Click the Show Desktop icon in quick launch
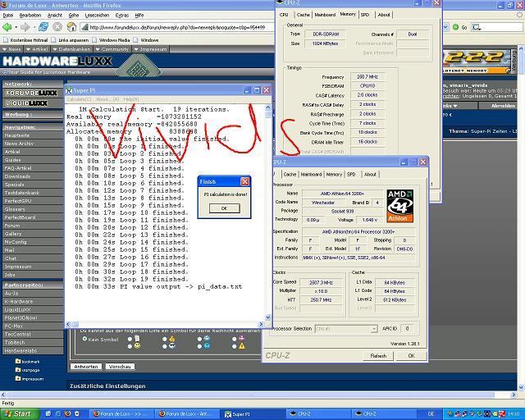This screenshot has width=525, height=420. coord(48,413)
